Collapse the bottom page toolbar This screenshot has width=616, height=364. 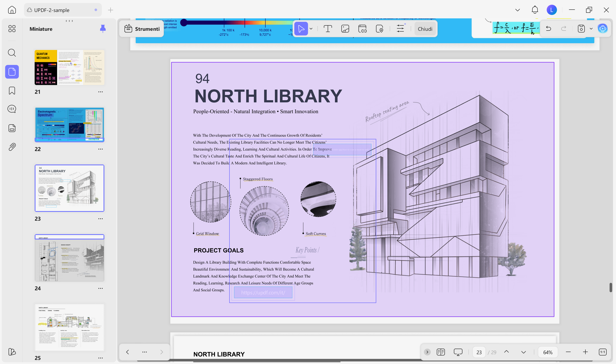427,352
